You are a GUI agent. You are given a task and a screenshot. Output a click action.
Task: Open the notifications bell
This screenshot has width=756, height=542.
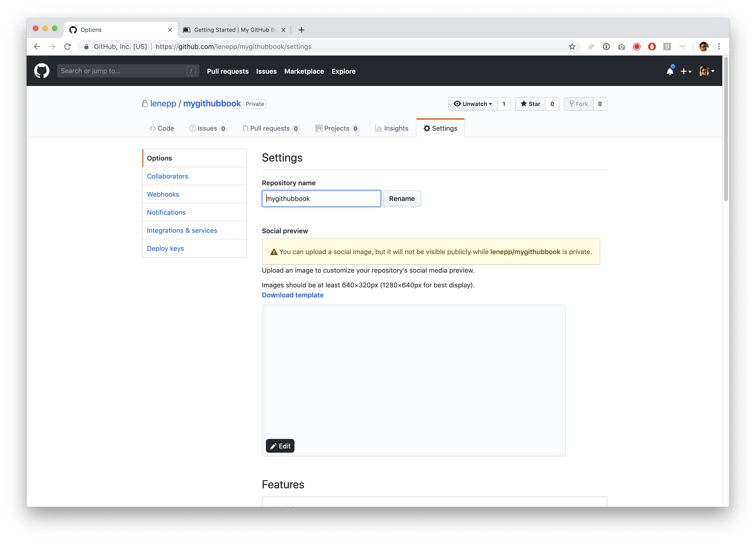click(x=670, y=71)
